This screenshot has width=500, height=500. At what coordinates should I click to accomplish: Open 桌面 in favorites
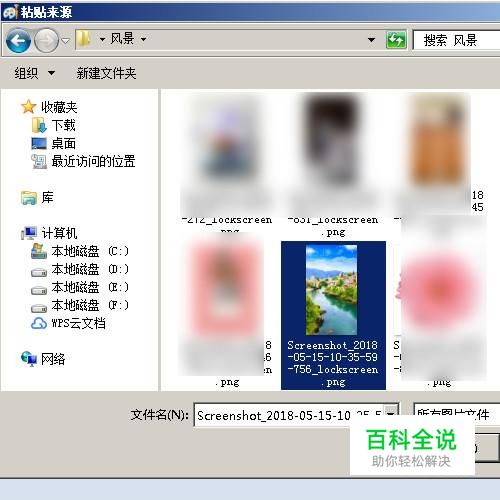(x=63, y=144)
